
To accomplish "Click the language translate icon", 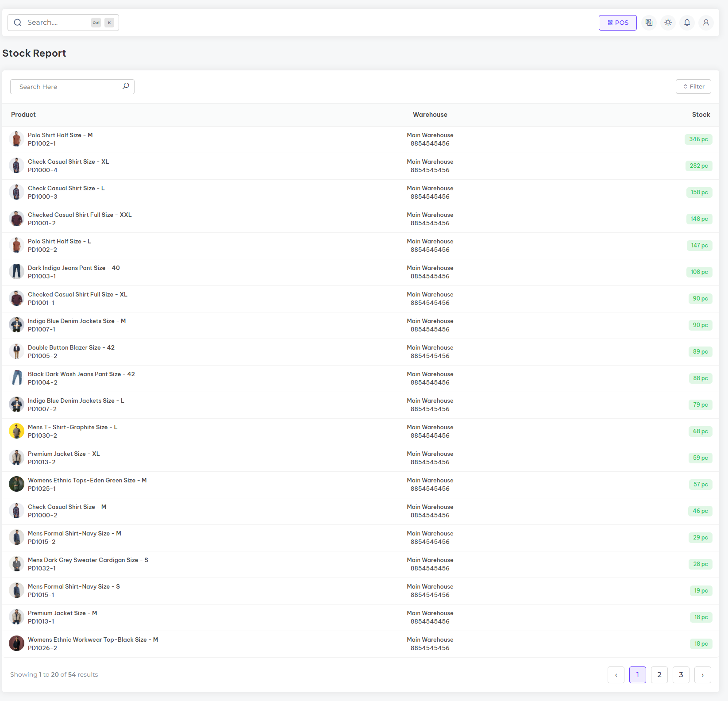I will [x=649, y=23].
